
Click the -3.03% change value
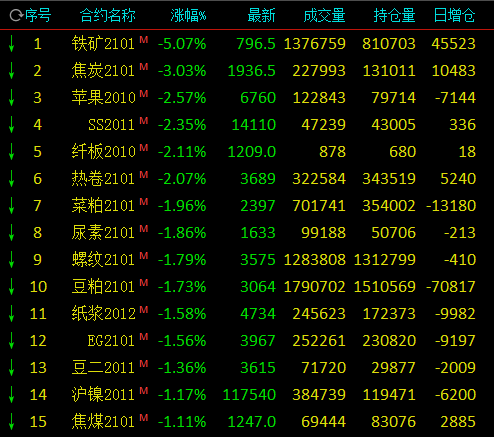[x=182, y=71]
